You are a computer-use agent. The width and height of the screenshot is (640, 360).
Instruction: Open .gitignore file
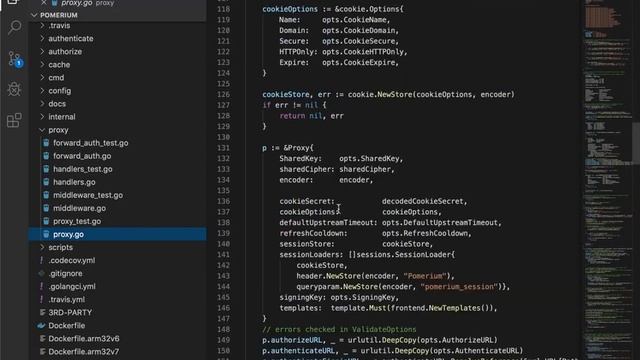tap(65, 273)
